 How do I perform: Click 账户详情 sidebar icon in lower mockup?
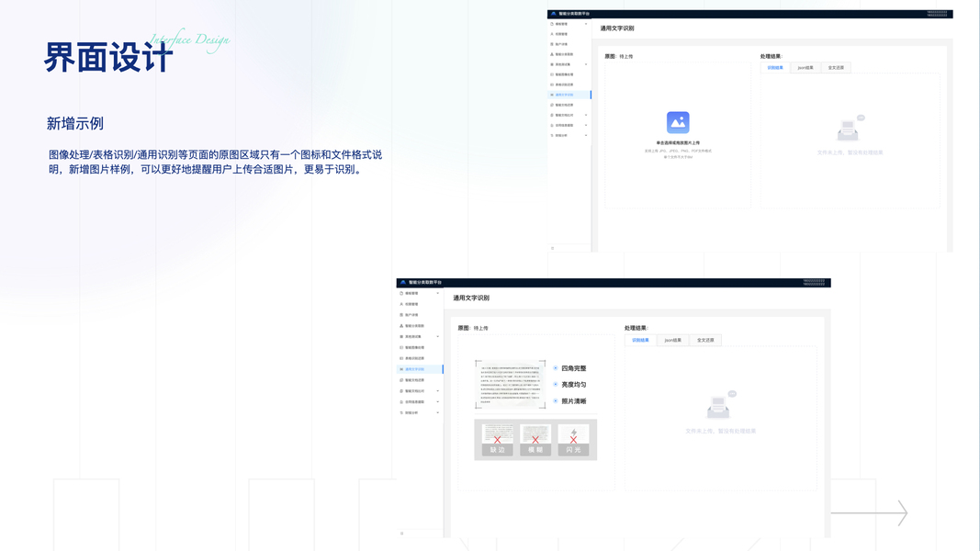pyautogui.click(x=401, y=315)
